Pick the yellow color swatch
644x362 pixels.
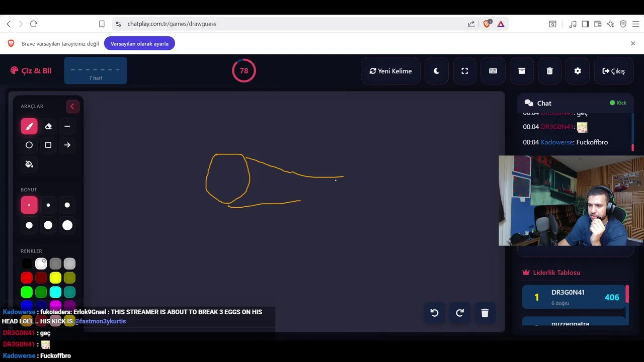55,278
